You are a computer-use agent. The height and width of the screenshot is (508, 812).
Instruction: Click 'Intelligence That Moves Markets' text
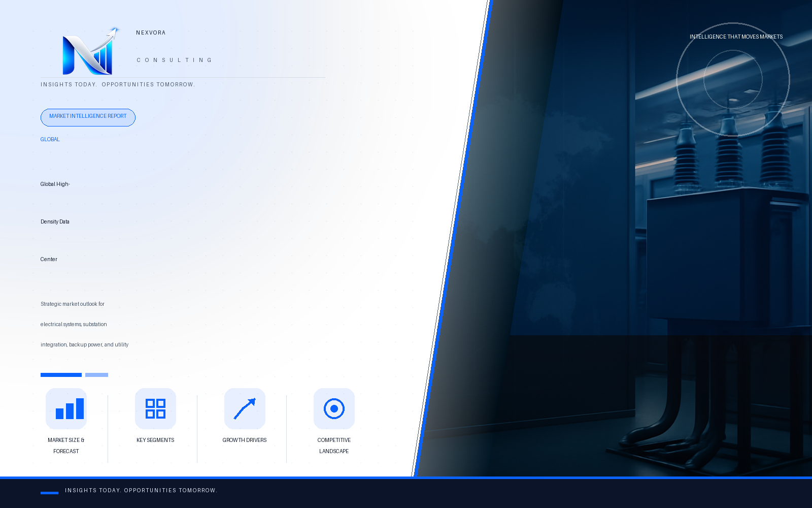(736, 37)
